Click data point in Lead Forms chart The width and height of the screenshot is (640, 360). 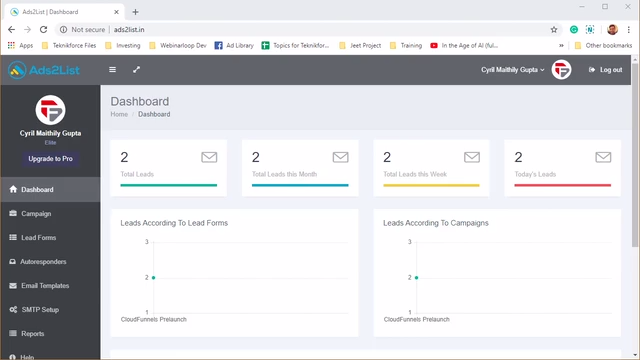(x=153, y=278)
